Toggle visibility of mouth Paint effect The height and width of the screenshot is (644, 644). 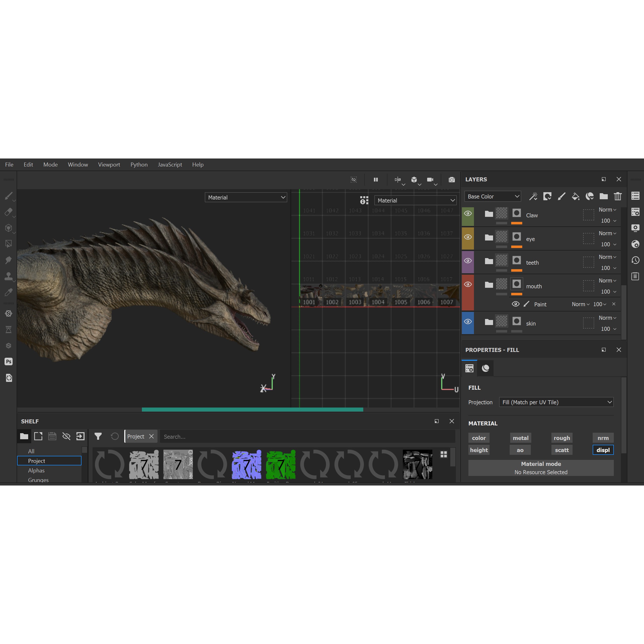tap(515, 304)
